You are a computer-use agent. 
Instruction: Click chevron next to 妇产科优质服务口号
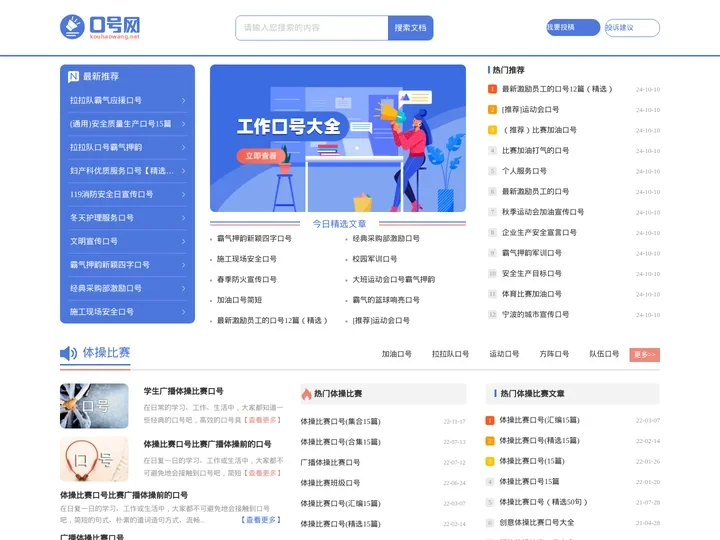pos(183,171)
